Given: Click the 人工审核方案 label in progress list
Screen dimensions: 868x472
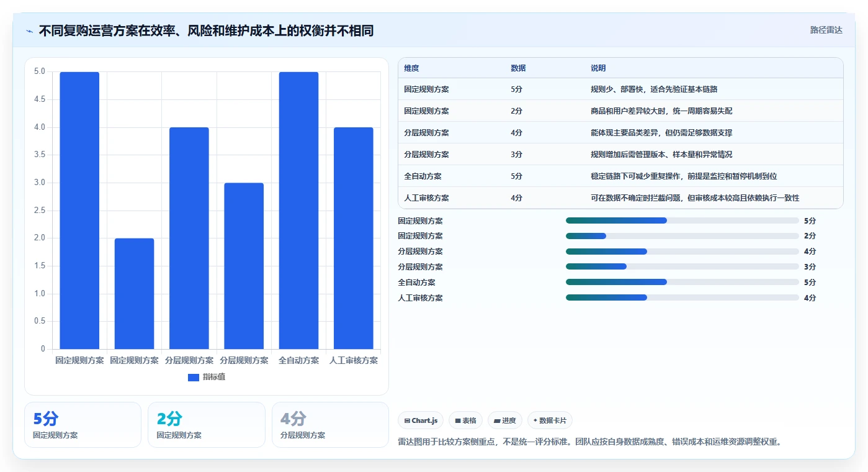Looking at the screenshot, I should [x=420, y=298].
